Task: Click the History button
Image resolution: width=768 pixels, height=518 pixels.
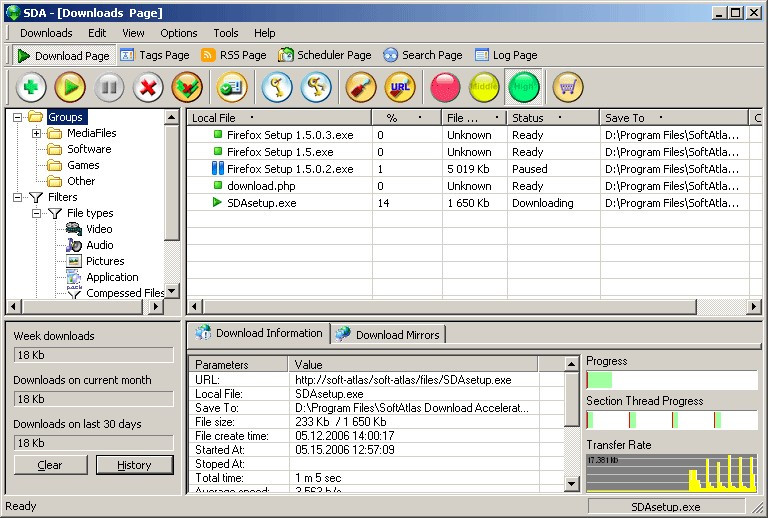Action: coord(135,465)
